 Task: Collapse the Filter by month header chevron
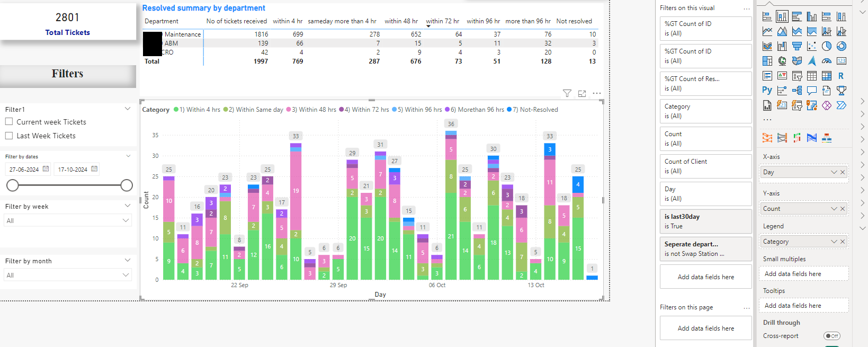tap(128, 260)
